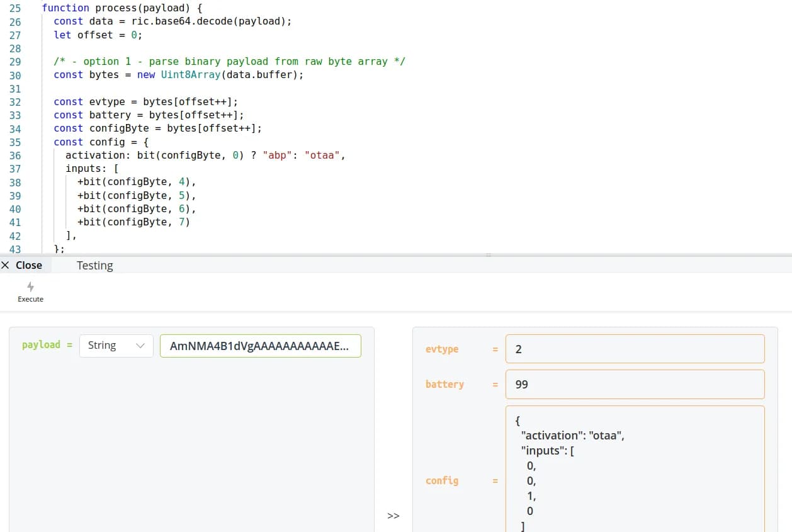
Task: Click the green payload parameter label
Action: click(x=42, y=345)
